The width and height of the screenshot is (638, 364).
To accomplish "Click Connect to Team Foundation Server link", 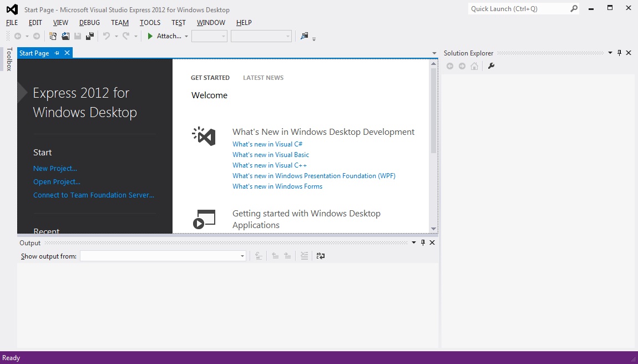I will 94,195.
